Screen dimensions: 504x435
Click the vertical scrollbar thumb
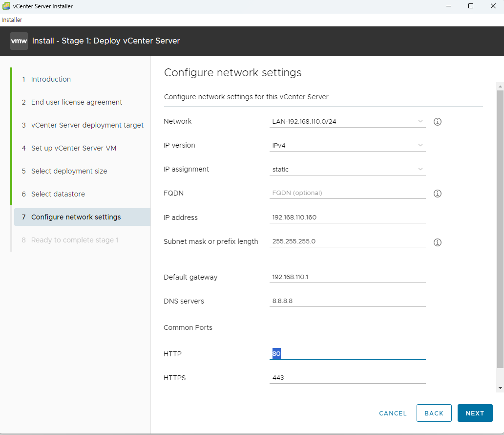(500, 229)
